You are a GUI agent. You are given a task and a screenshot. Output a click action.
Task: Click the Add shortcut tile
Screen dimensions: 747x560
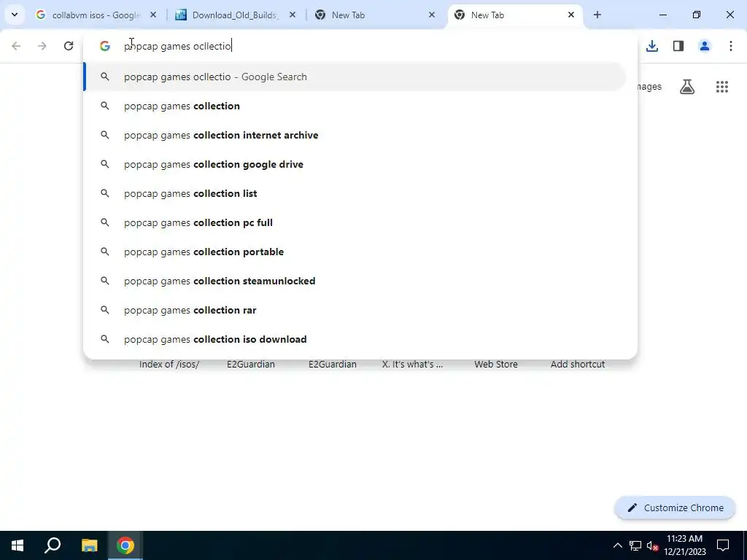[578, 365]
